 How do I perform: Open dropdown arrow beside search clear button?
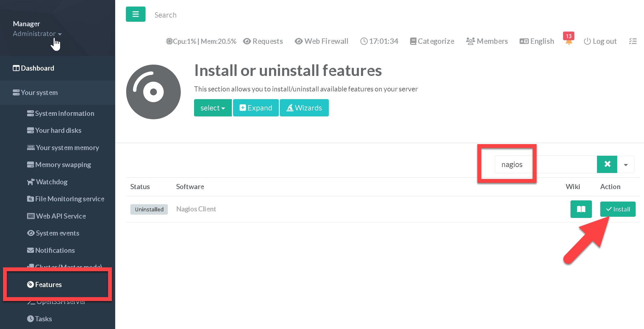pyautogui.click(x=626, y=164)
